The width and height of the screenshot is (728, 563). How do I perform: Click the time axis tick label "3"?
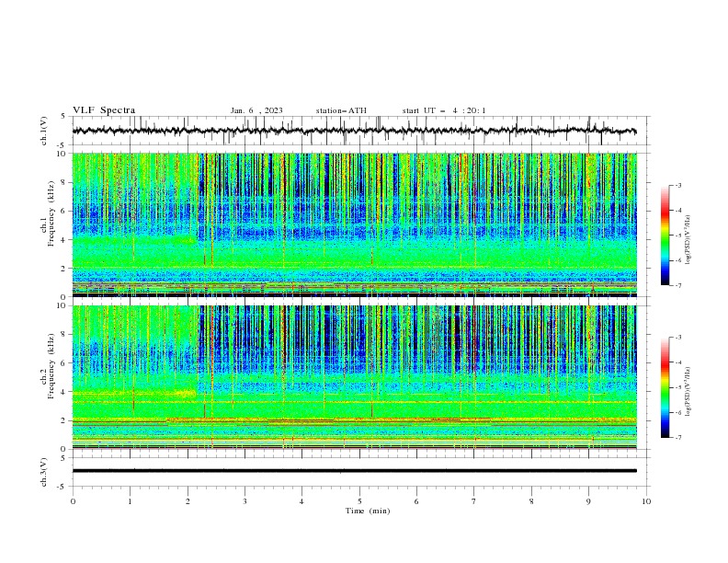[245, 501]
